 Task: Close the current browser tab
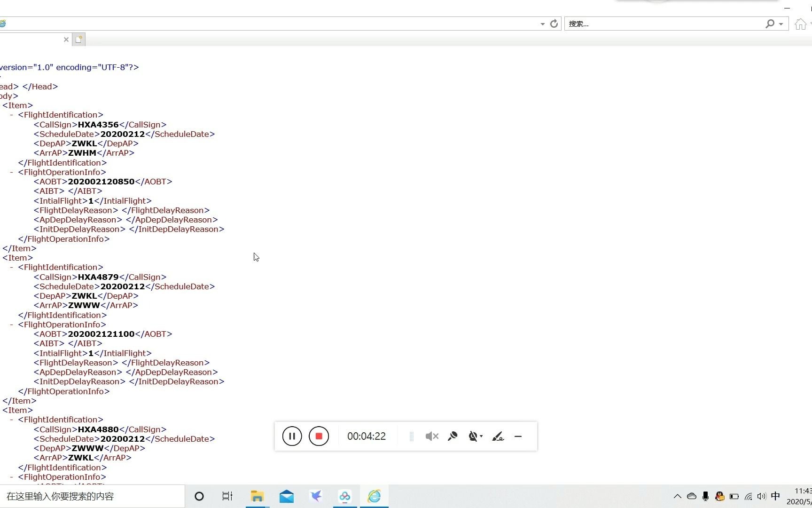66,40
